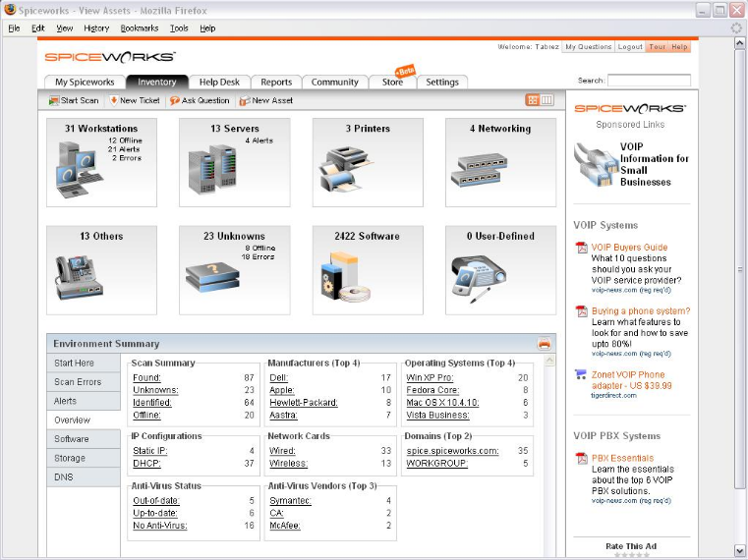Click the browser vertical scrollbar down arrow

(740, 551)
